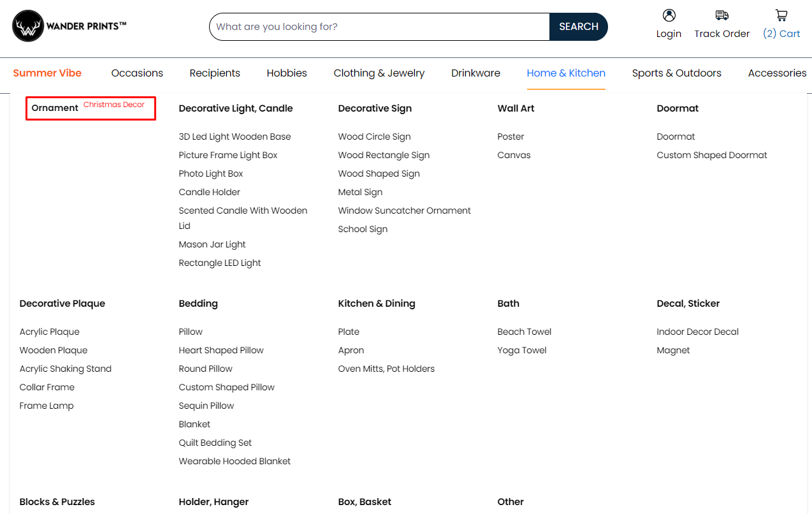This screenshot has height=514, width=812.
Task: Select the Home & Kitchen menu
Action: click(x=566, y=73)
